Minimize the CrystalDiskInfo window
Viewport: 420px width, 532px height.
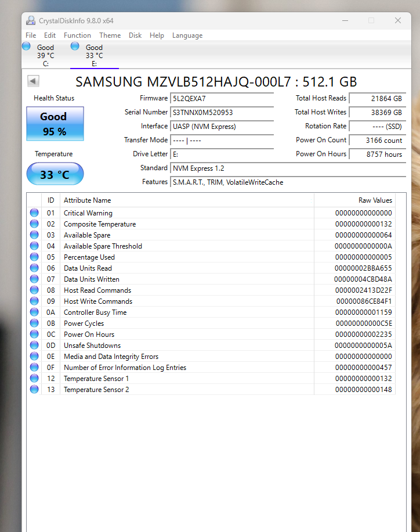coord(345,20)
